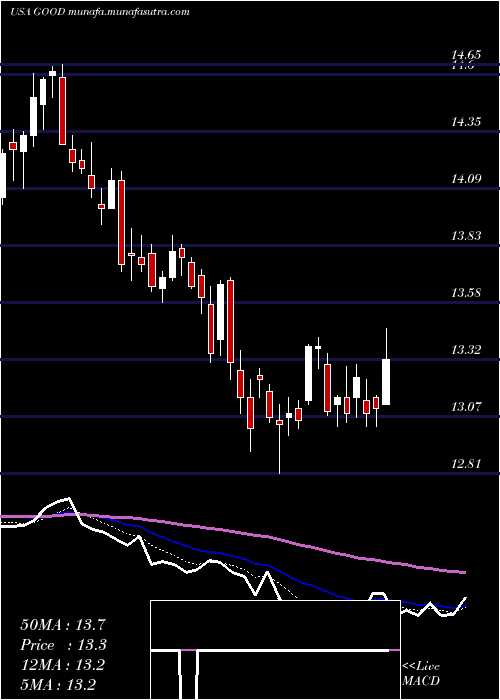This screenshot has height=700, width=500.
Task: Click the 14.35 price level label
Action: point(466,122)
